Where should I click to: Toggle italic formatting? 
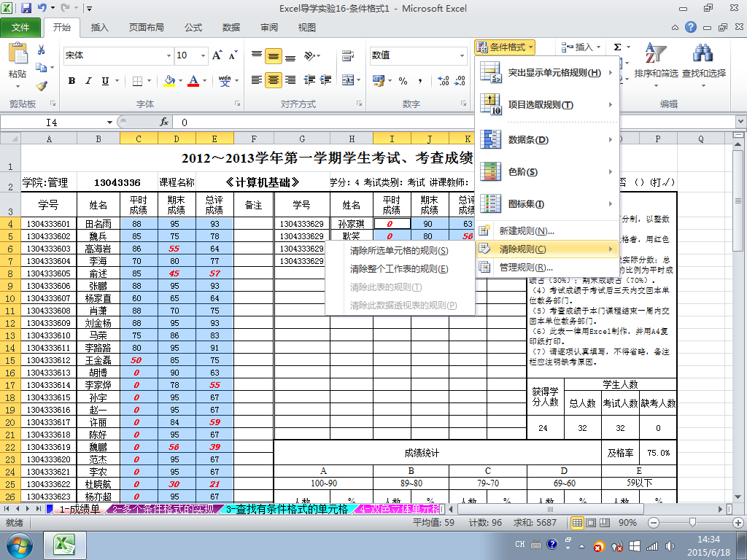click(89, 80)
